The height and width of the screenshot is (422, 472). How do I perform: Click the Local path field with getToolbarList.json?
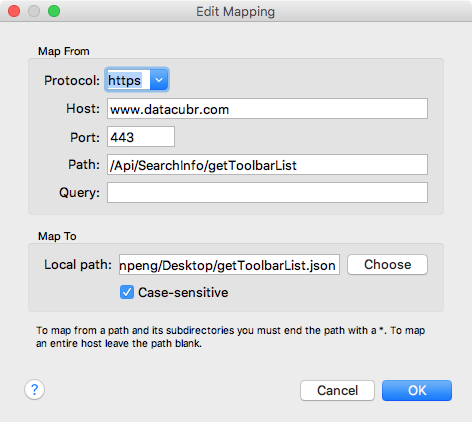tap(229, 265)
